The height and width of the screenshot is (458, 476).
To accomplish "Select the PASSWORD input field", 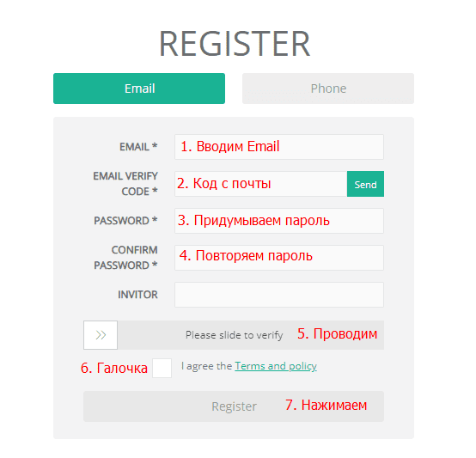I will click(x=279, y=221).
